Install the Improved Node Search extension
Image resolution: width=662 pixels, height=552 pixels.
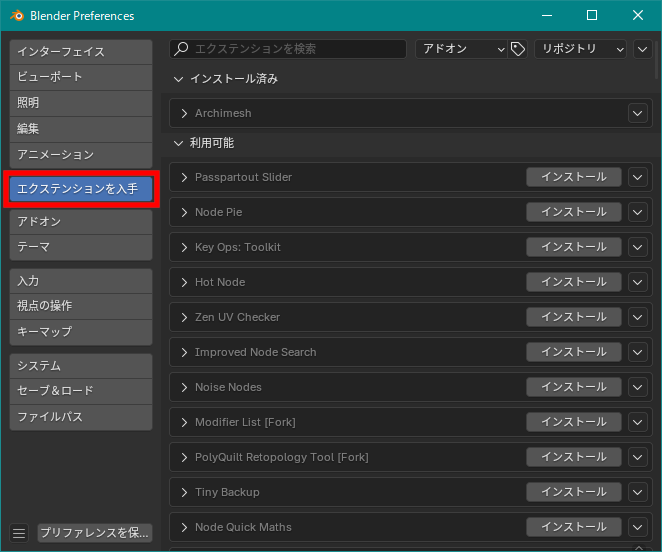574,352
